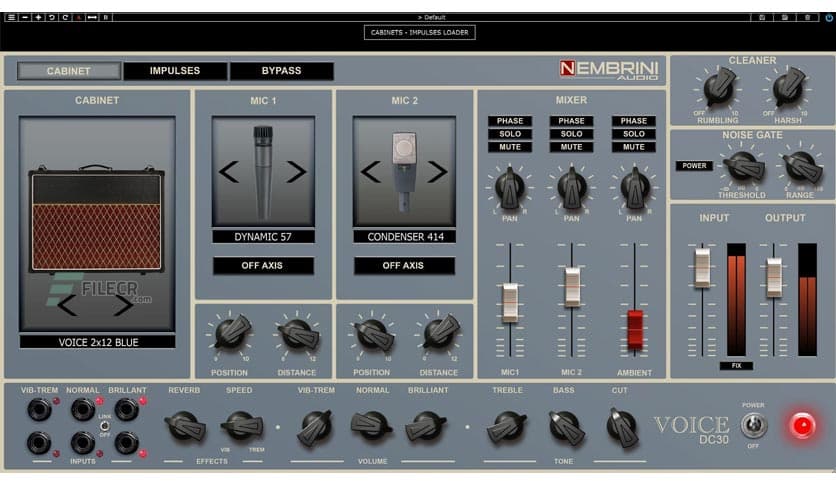Viewport: 836px width, 484px height.
Task: Click the Mic 1 Pan knob
Action: click(509, 188)
